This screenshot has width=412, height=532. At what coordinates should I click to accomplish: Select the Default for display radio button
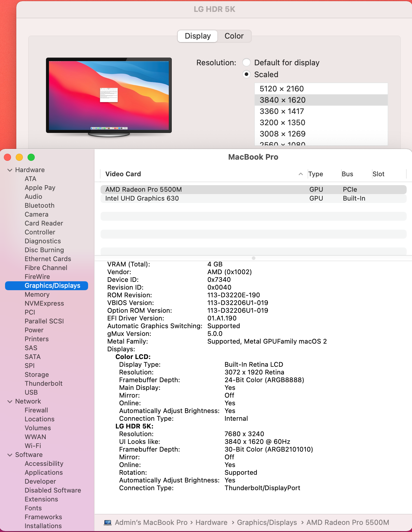(x=246, y=63)
